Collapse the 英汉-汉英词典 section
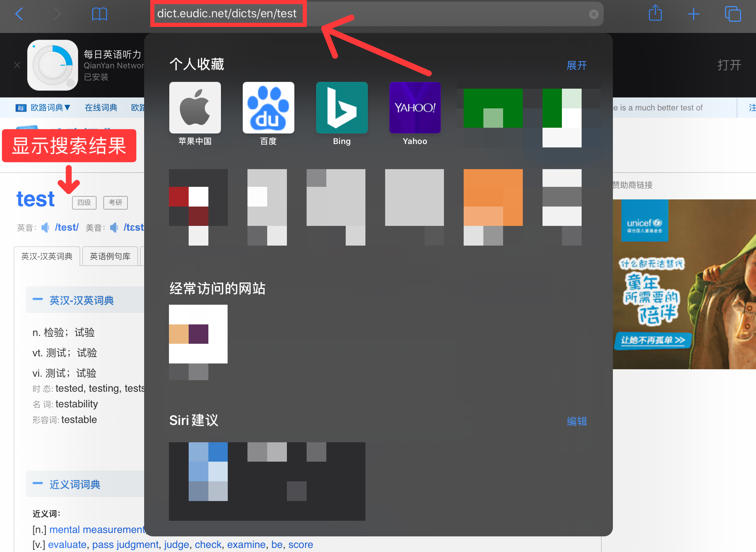The width and height of the screenshot is (756, 552). (x=38, y=300)
